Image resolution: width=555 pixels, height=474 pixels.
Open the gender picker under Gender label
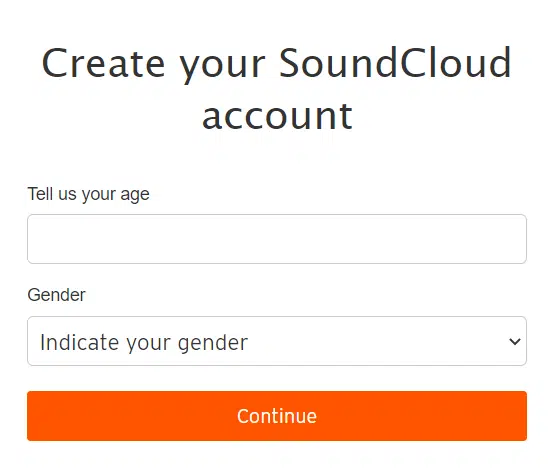coord(277,341)
